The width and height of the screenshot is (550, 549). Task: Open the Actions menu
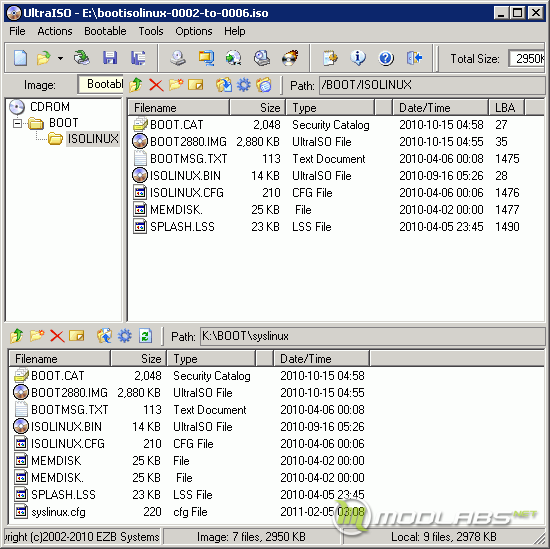(55, 31)
